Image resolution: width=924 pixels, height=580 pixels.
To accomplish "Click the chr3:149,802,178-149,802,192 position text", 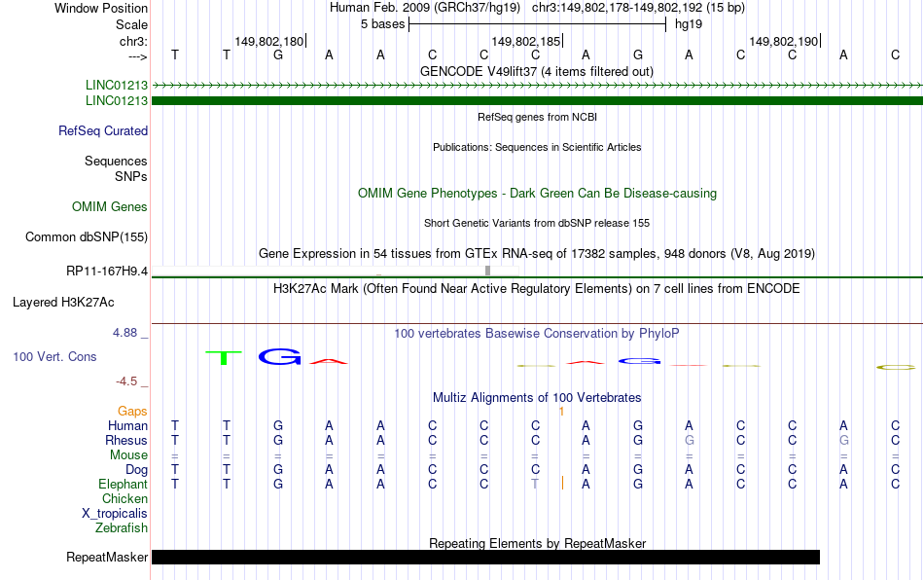I will [x=638, y=8].
